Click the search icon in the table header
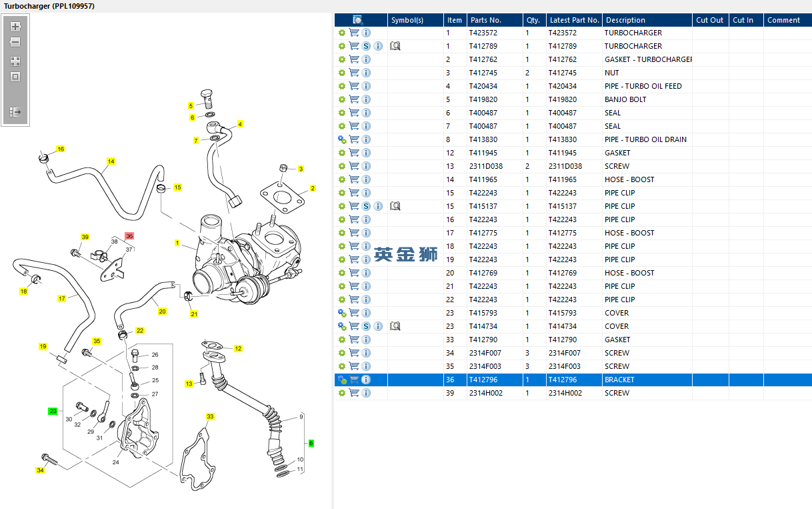 click(357, 20)
